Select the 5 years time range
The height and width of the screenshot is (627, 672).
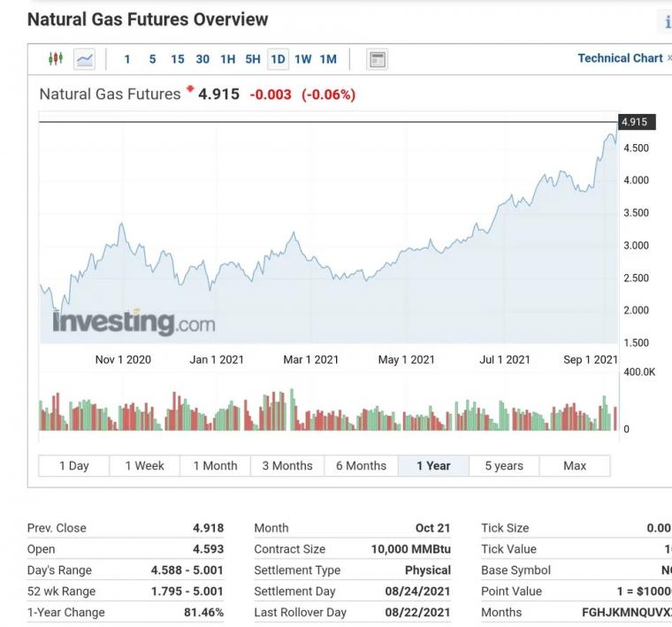click(x=504, y=465)
